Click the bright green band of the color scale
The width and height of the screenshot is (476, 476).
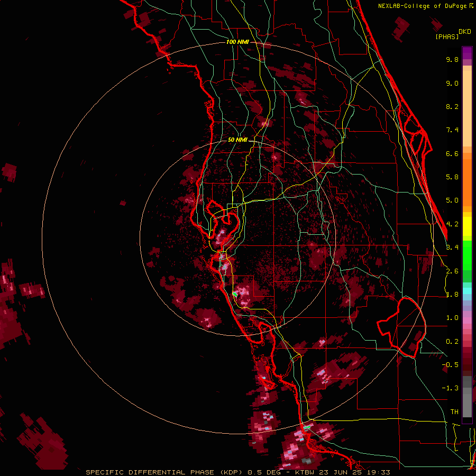point(467,255)
